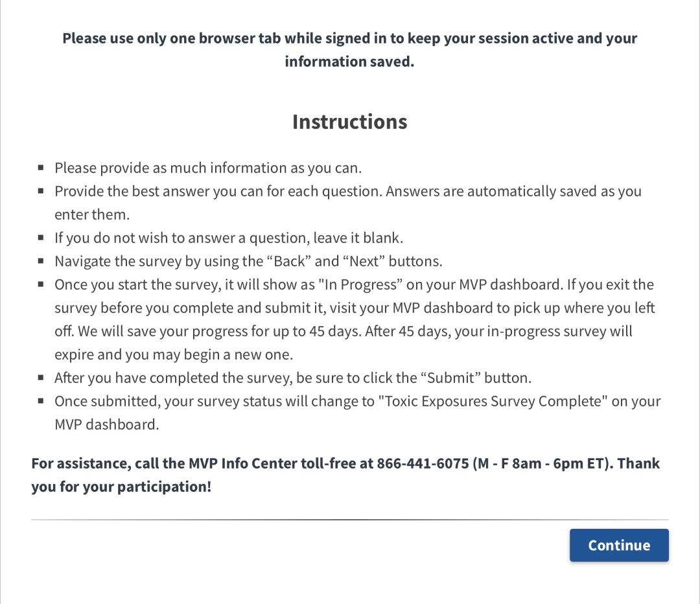The image size is (700, 604).
Task: Click the square bullet before "Please provide as much"
Action: tap(41, 168)
